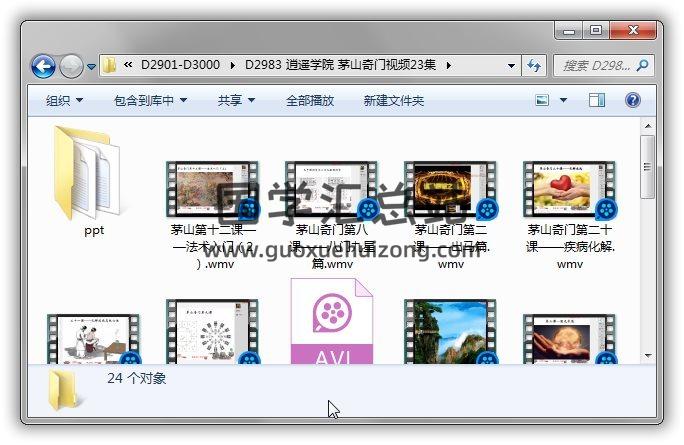Select D2983 逍遥学院 茅山奇门视频23集 breadcrumb
Image resolution: width=684 pixels, height=445 pixels.
click(340, 65)
